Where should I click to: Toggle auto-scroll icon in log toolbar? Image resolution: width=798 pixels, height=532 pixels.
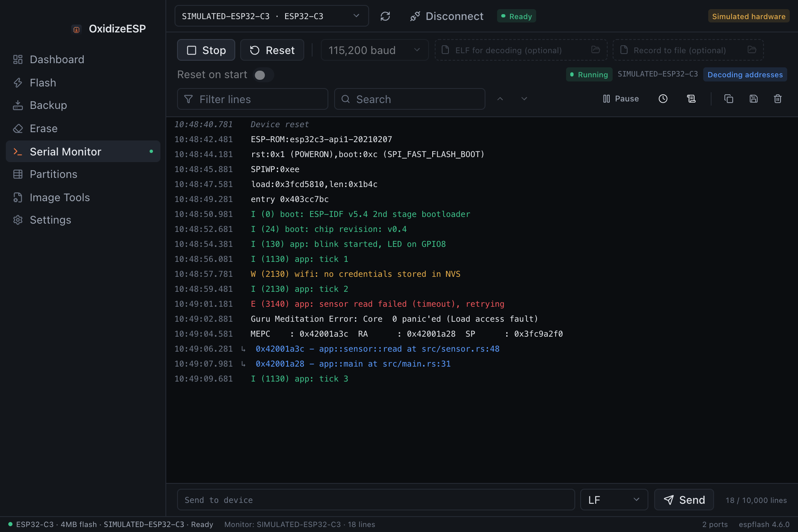(691, 99)
